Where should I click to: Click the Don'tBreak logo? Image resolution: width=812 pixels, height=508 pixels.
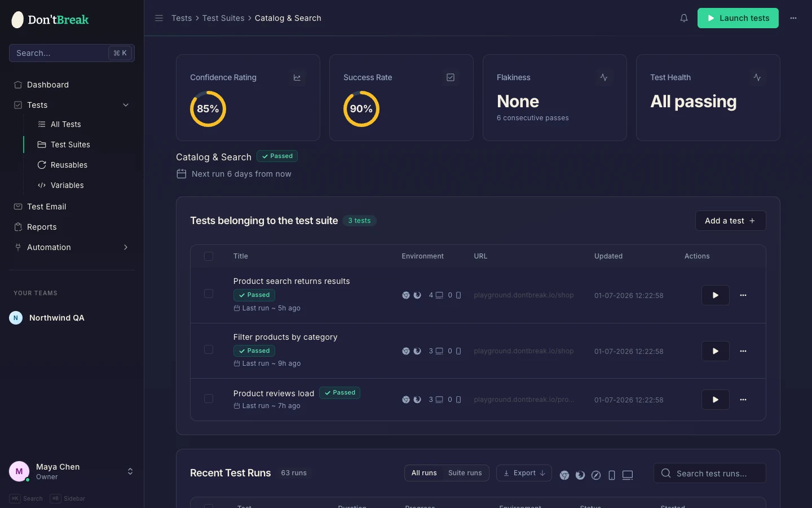(x=50, y=20)
